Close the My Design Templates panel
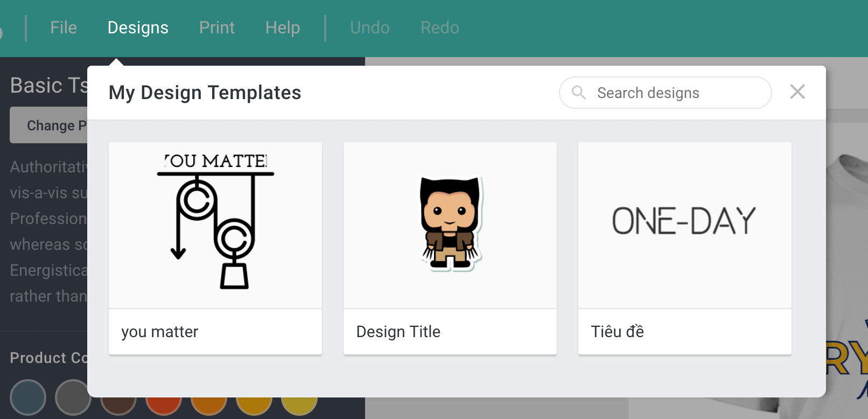This screenshot has height=419, width=868. coord(797,92)
